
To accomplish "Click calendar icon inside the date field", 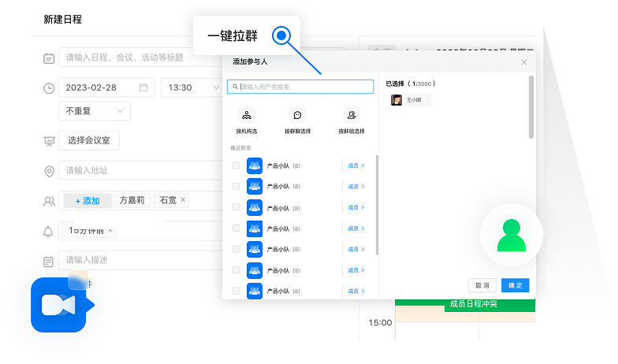I will (x=143, y=87).
